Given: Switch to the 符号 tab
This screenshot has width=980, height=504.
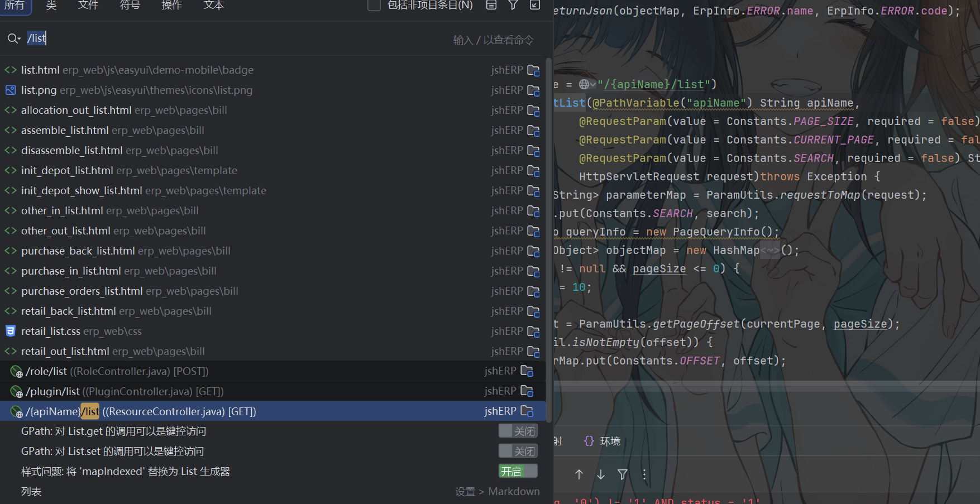Looking at the screenshot, I should pos(130,5).
